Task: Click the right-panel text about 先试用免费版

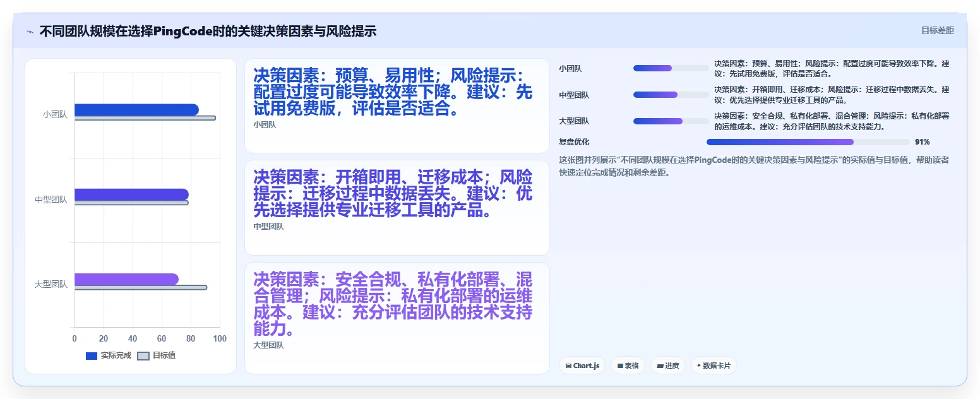Action: (832, 68)
